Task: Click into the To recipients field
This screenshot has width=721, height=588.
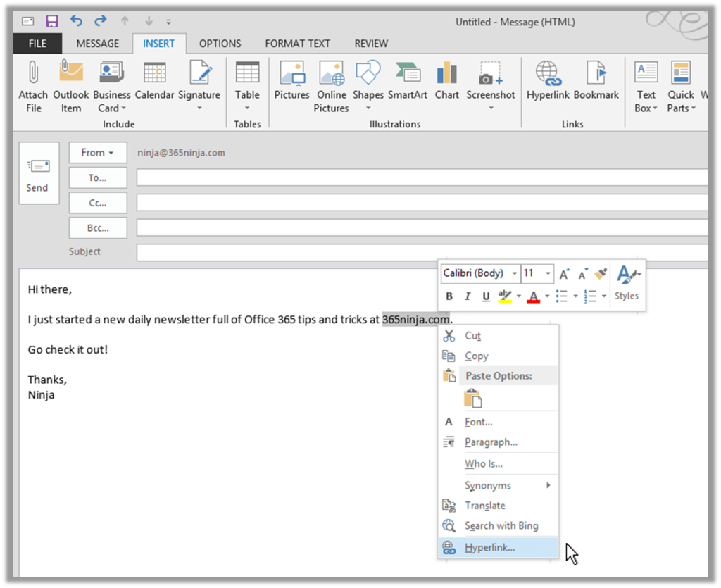Action: [x=422, y=177]
